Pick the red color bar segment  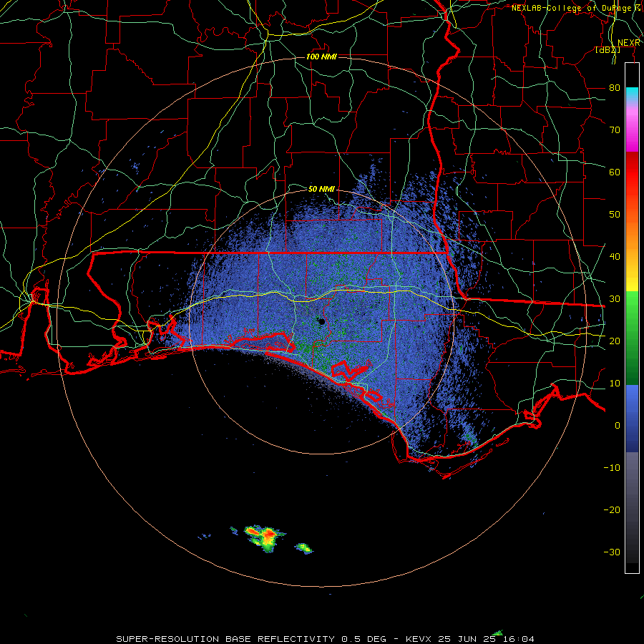[632, 172]
